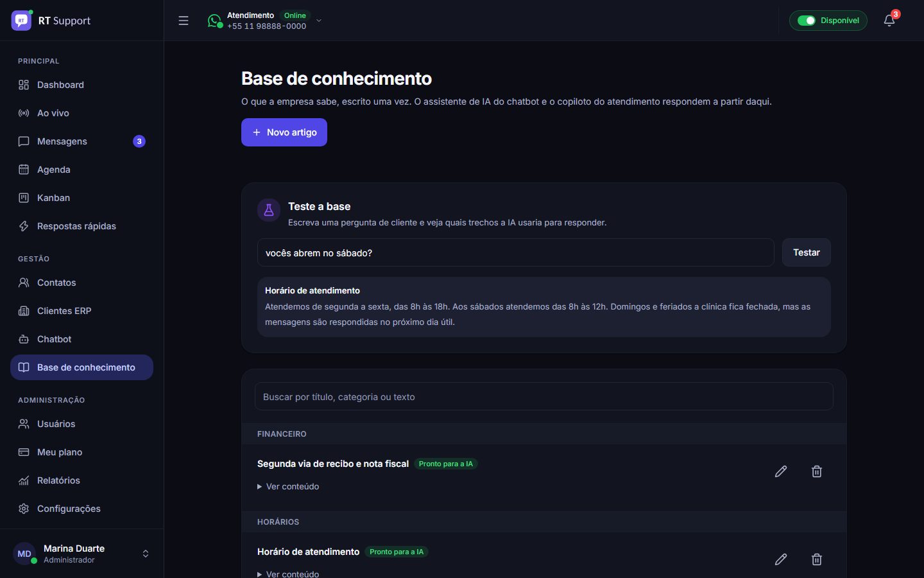Click the Novo artigo button
This screenshot has height=578, width=924.
pos(284,132)
